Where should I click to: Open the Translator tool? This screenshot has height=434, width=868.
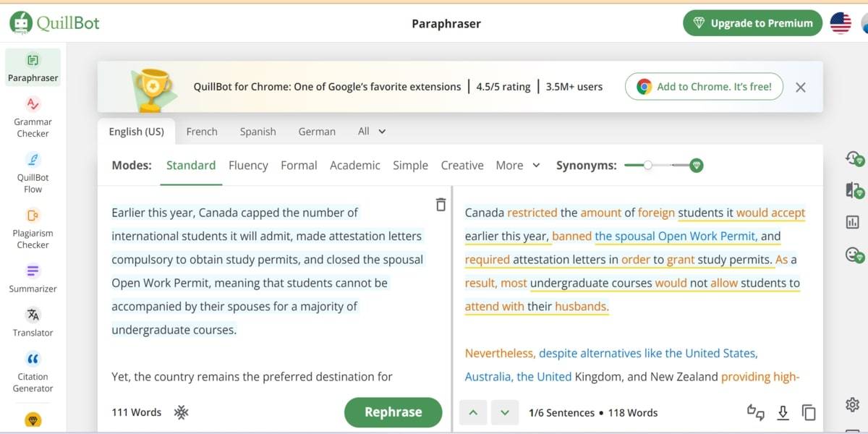(x=32, y=322)
